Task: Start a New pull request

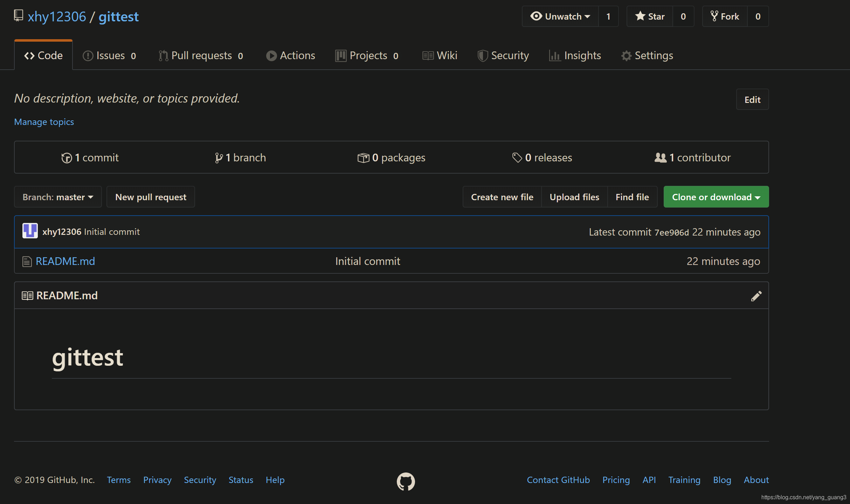Action: click(x=151, y=197)
